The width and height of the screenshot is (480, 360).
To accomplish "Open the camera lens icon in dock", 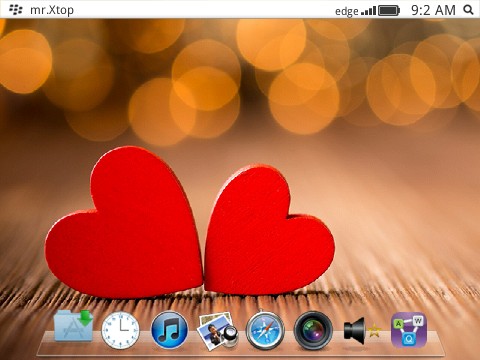I will [x=313, y=330].
